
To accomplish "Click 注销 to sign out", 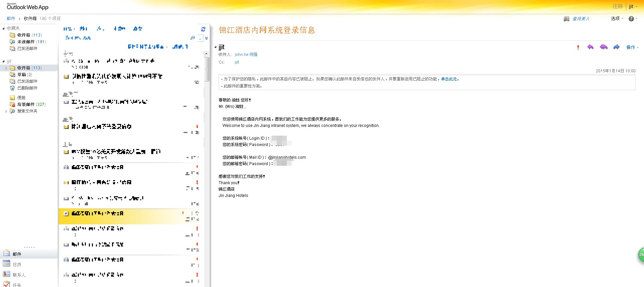I will pos(618,6).
